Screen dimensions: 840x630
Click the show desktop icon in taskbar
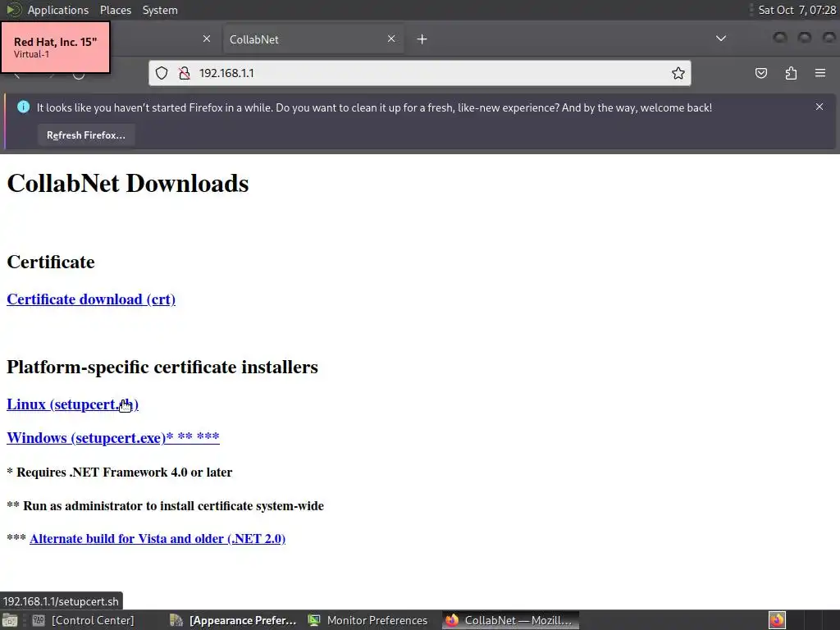(x=10, y=620)
